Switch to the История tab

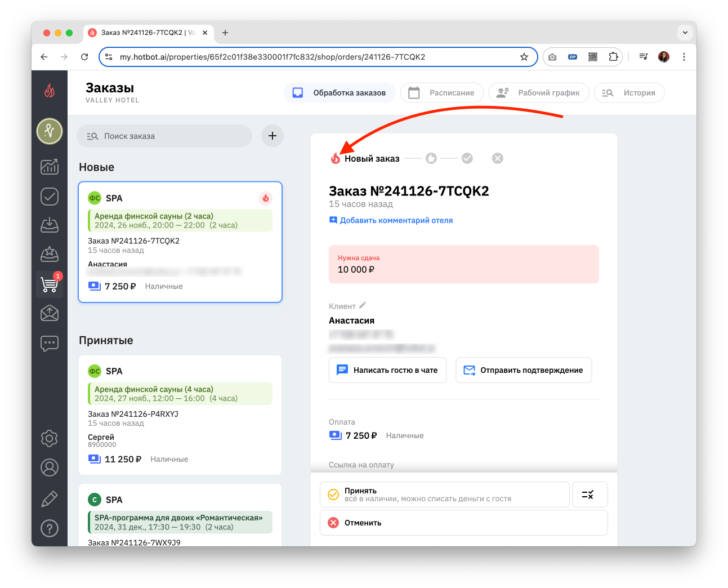click(629, 93)
